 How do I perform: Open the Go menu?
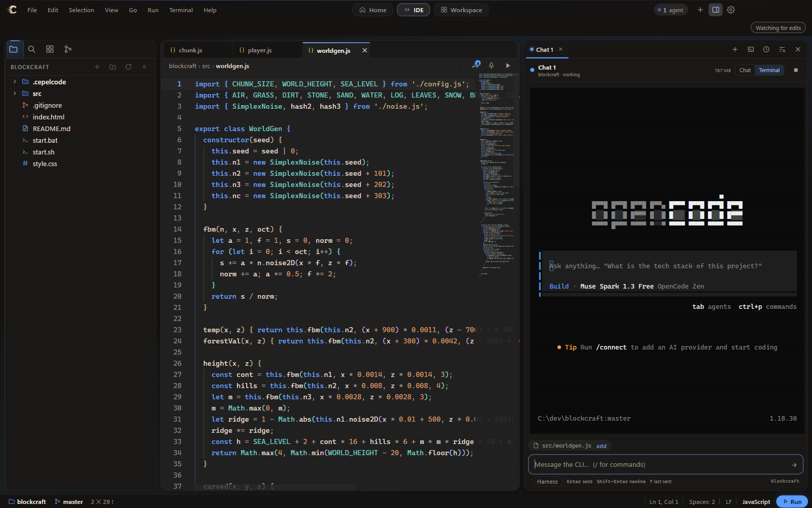click(133, 10)
